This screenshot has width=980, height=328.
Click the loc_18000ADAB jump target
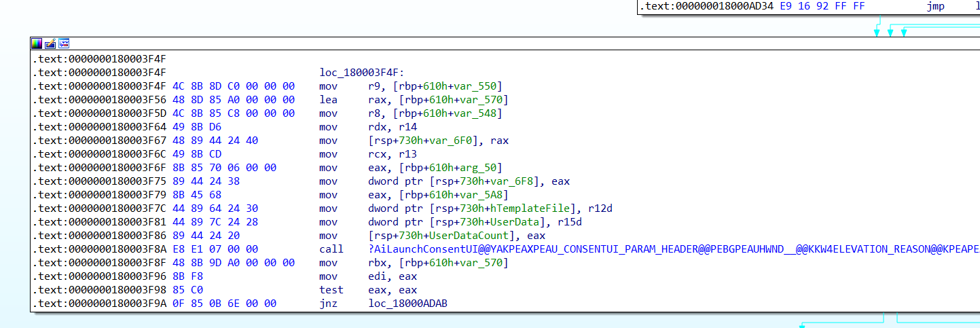tap(407, 304)
